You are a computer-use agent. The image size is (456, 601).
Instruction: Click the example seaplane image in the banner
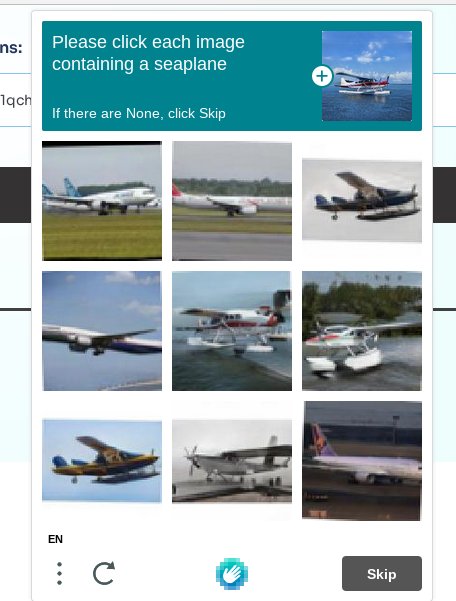click(367, 76)
